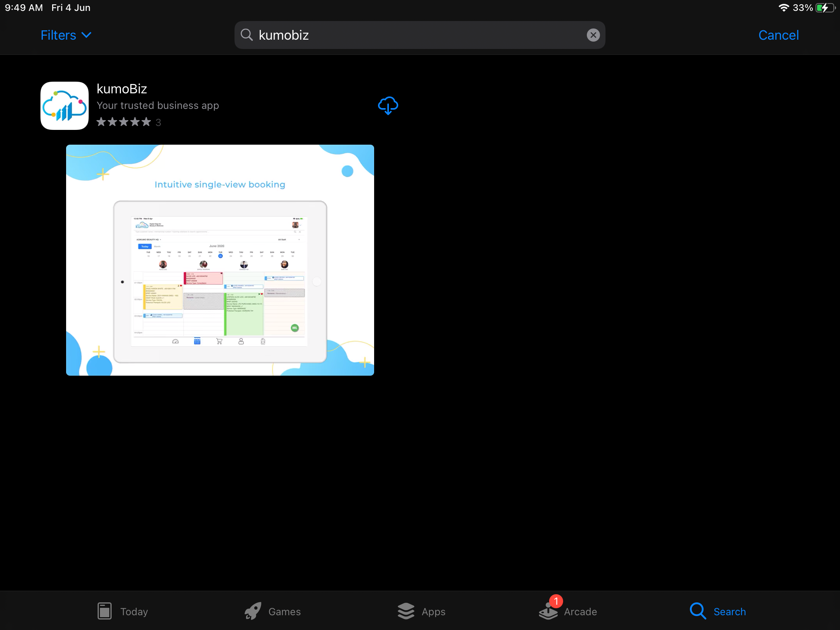Download kumoBiz with the cloud icon
Image resolution: width=840 pixels, height=630 pixels.
(388, 105)
